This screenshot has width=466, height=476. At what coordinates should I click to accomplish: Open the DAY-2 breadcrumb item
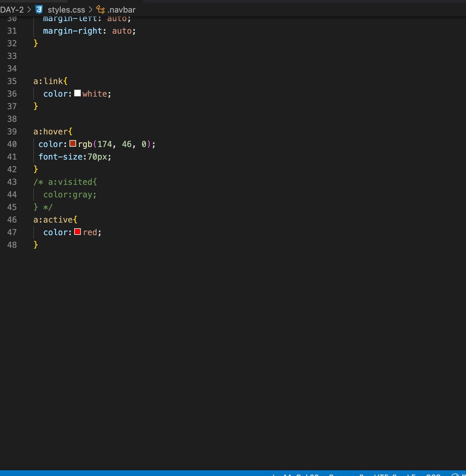[12, 10]
